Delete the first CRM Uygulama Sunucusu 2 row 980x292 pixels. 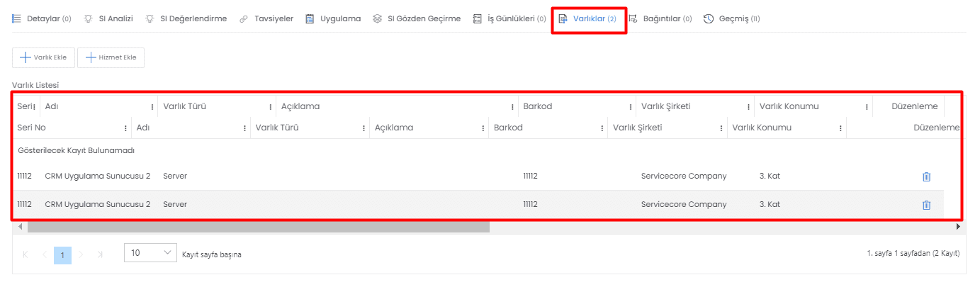tap(926, 176)
